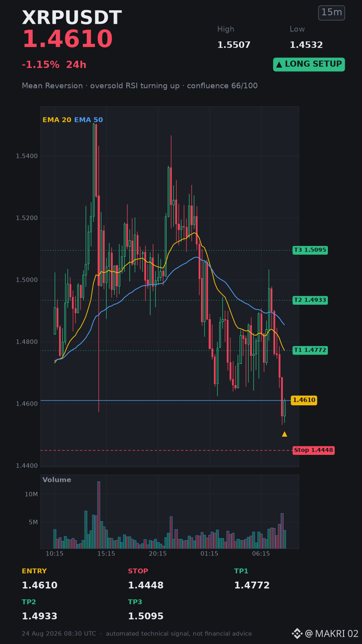Image resolution: width=362 pixels, height=644 pixels.
Task: Click the 1.5400 price axis label
Action: point(27,156)
